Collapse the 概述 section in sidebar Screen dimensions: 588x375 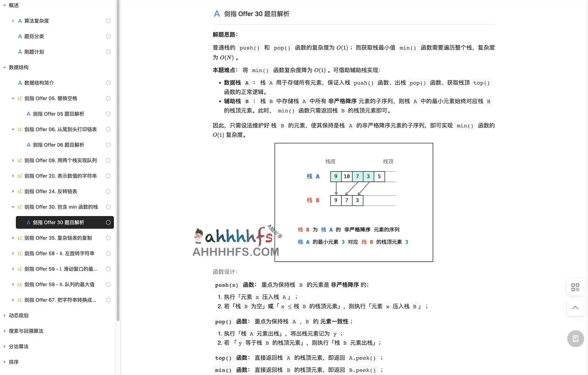tap(4, 5)
